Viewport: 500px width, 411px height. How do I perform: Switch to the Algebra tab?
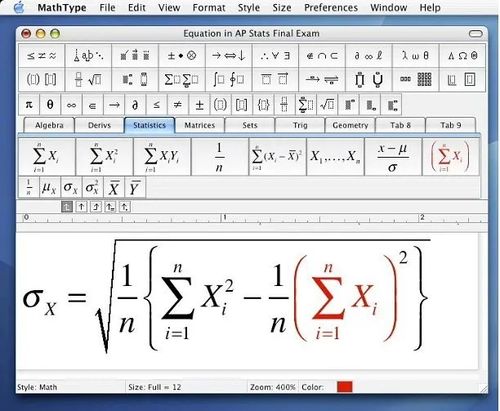49,125
